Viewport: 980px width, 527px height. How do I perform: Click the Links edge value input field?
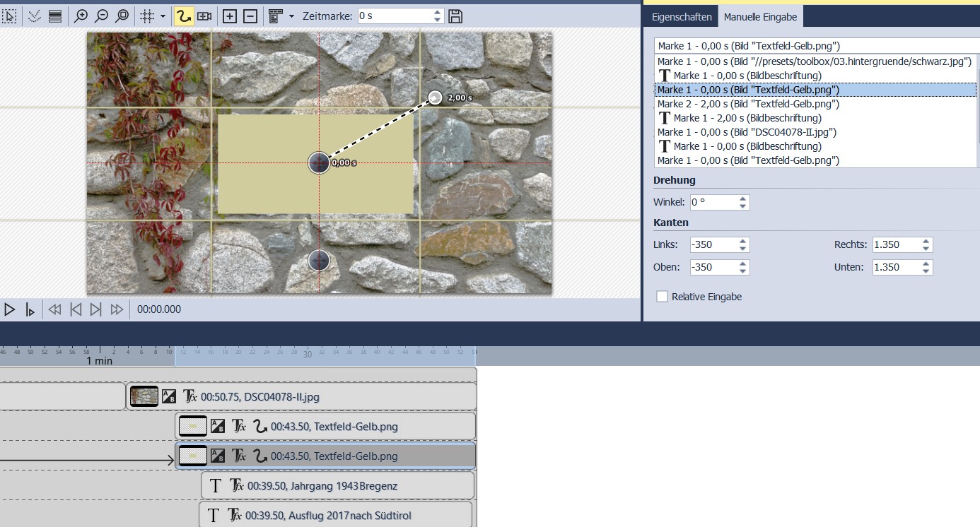coord(713,244)
